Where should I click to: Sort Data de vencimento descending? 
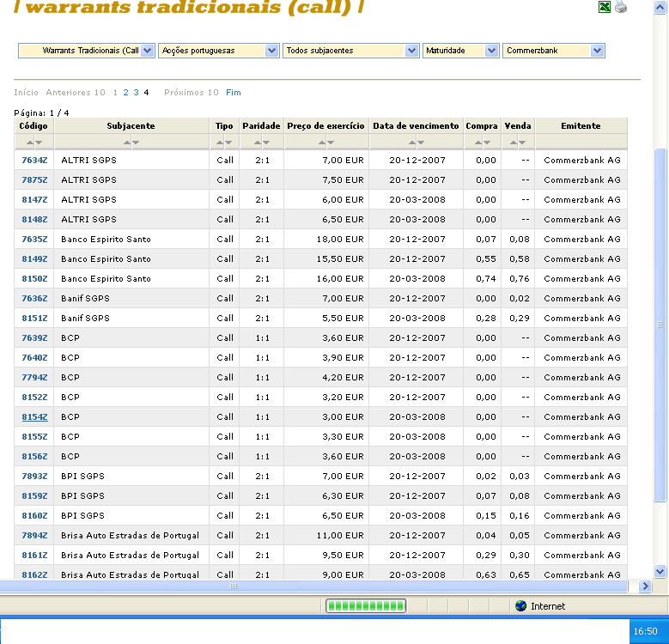[421, 143]
